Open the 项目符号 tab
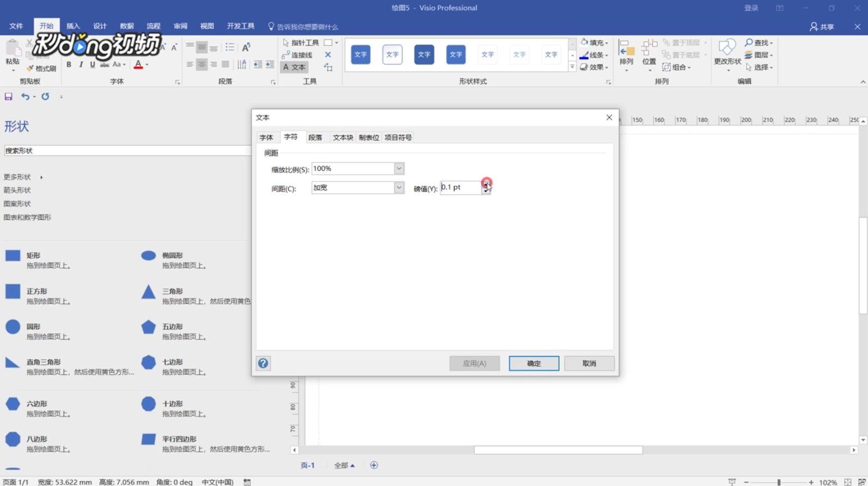868x486 pixels. pyautogui.click(x=398, y=138)
